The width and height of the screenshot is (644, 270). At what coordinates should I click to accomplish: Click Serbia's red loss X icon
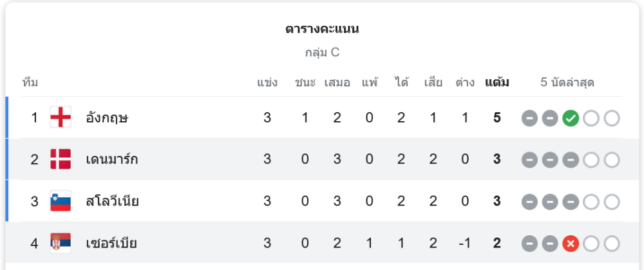tap(570, 244)
